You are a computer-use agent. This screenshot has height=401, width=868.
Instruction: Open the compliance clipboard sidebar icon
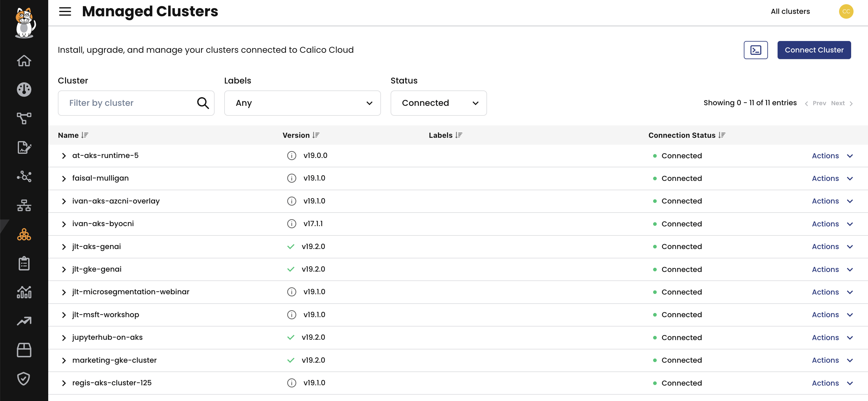click(24, 264)
